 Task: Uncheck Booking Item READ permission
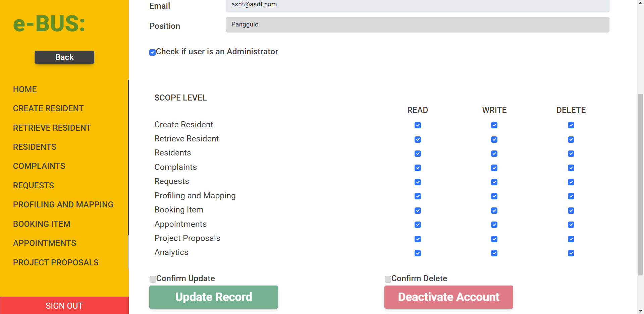[418, 211]
